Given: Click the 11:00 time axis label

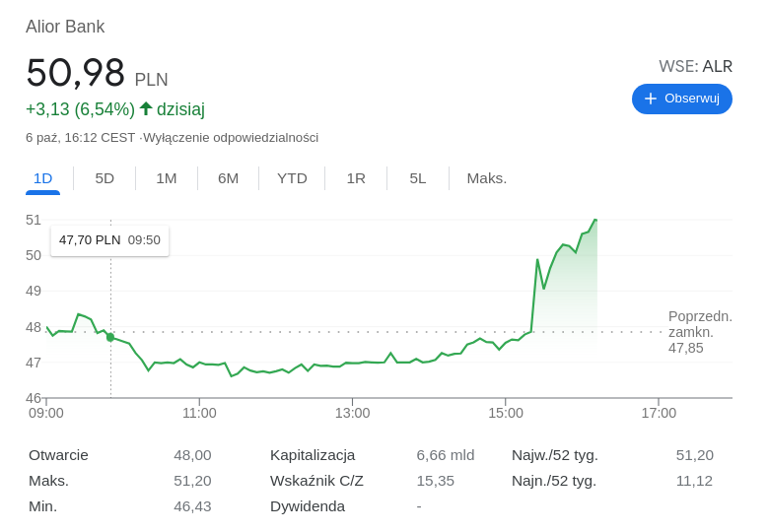Looking at the screenshot, I should 199,413.
